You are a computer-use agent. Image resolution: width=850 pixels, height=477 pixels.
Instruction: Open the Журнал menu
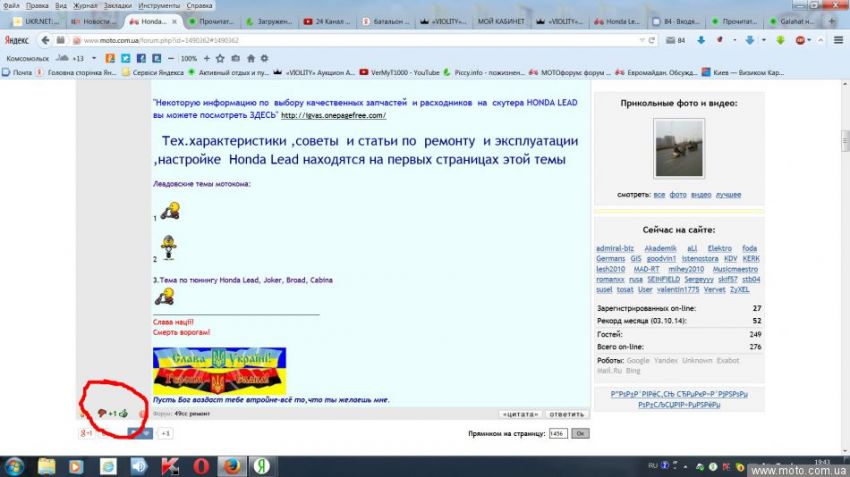[85, 5]
